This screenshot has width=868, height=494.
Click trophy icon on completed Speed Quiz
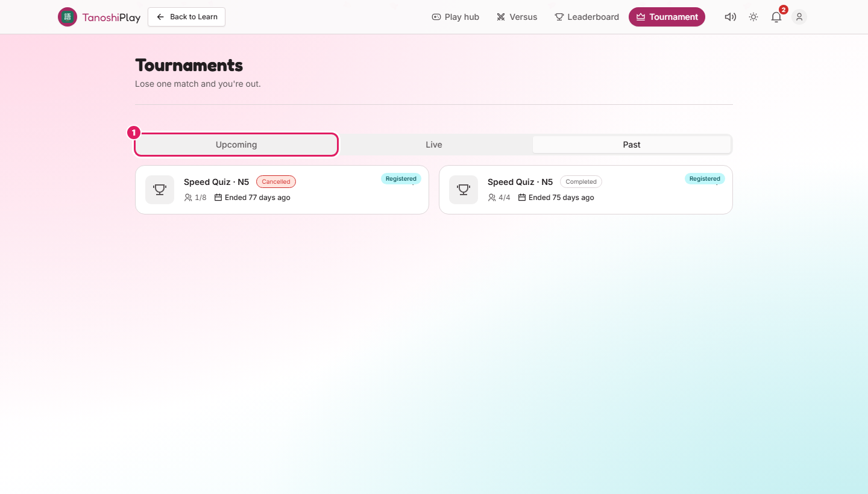coord(464,190)
